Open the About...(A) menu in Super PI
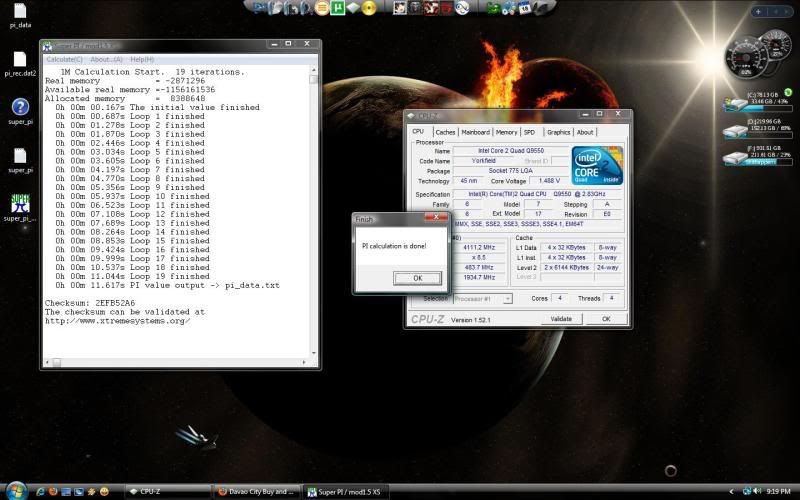 (x=106, y=60)
